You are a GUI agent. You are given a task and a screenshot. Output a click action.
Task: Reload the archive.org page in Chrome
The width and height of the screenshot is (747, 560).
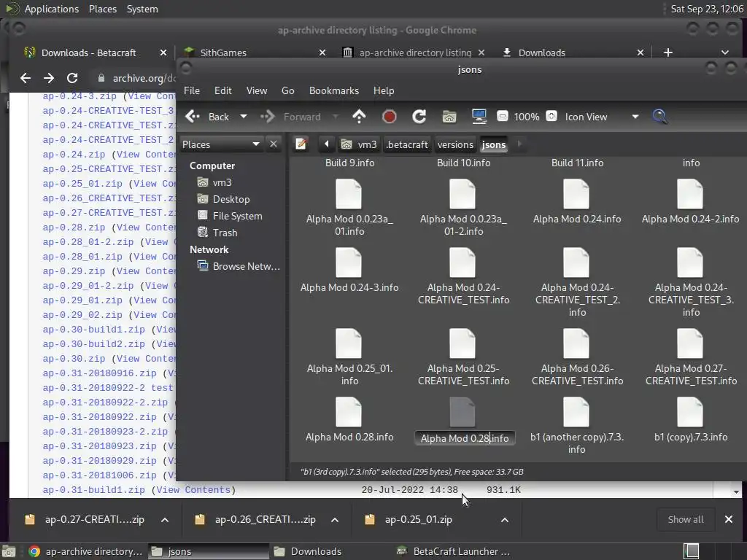click(x=72, y=77)
